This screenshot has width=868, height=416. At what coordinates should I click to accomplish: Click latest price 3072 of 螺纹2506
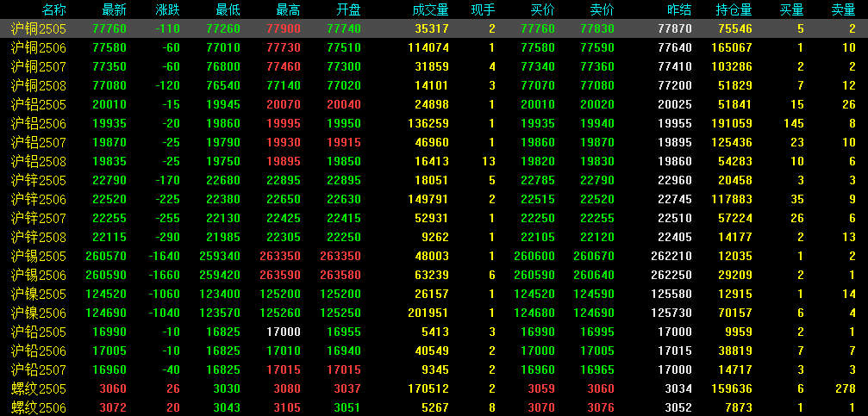click(x=114, y=408)
